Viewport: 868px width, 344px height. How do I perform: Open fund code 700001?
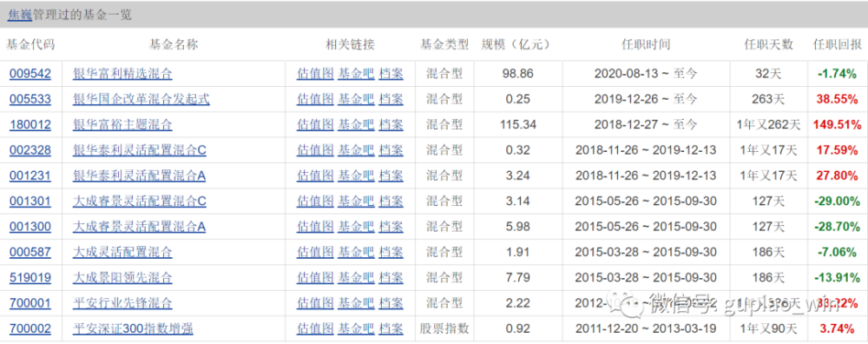(x=30, y=303)
